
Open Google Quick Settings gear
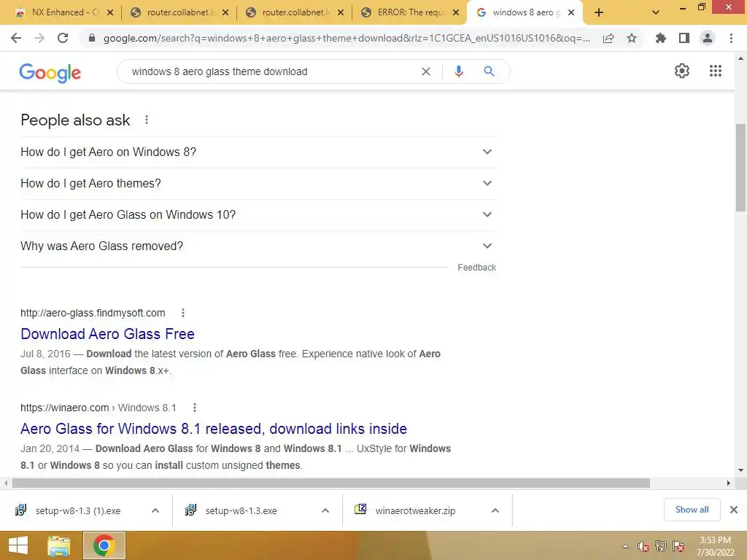tap(682, 71)
